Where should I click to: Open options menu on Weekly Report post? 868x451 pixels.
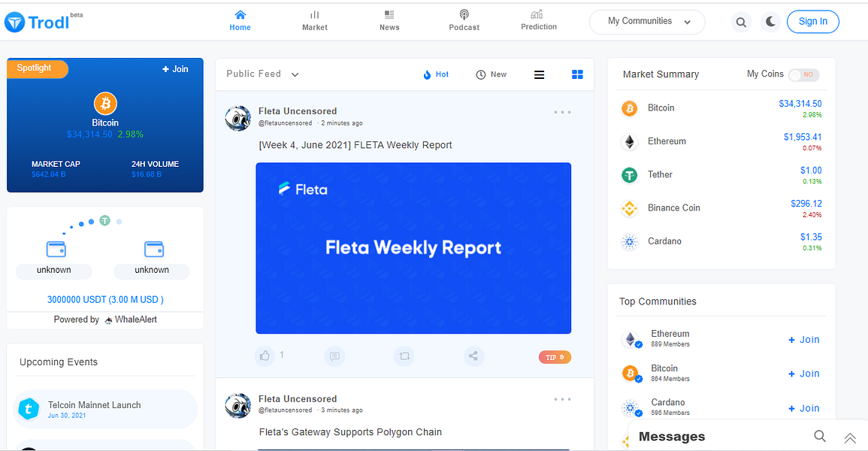[562, 112]
